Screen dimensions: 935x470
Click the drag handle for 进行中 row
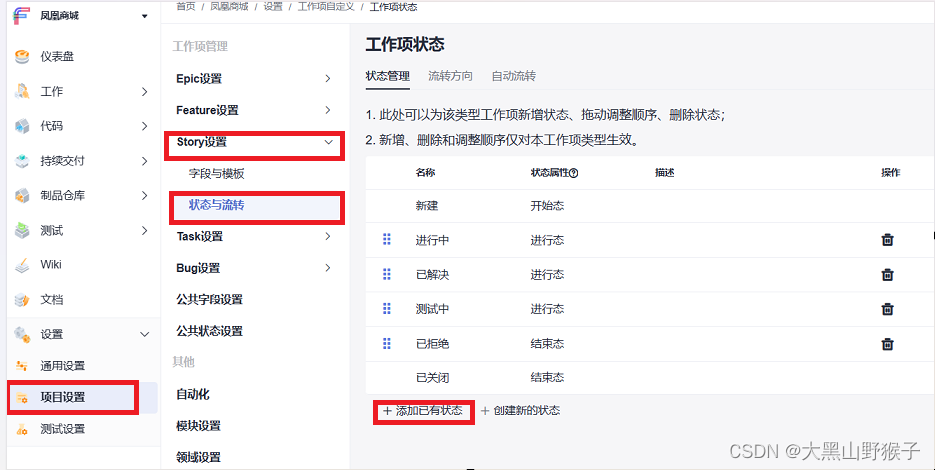[x=386, y=239]
